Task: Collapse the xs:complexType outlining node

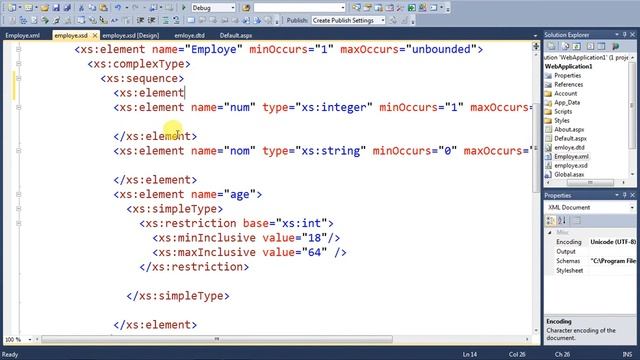Action: coord(18,64)
